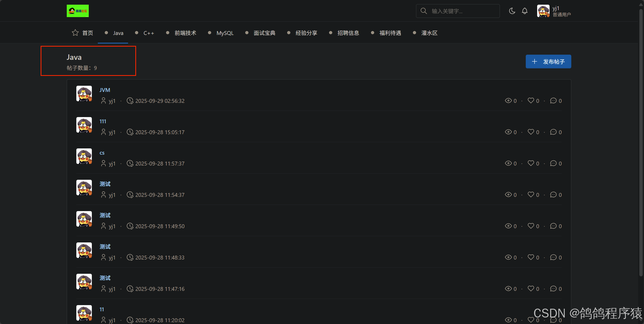Click the search magnifier icon
644x324 pixels.
tap(424, 11)
